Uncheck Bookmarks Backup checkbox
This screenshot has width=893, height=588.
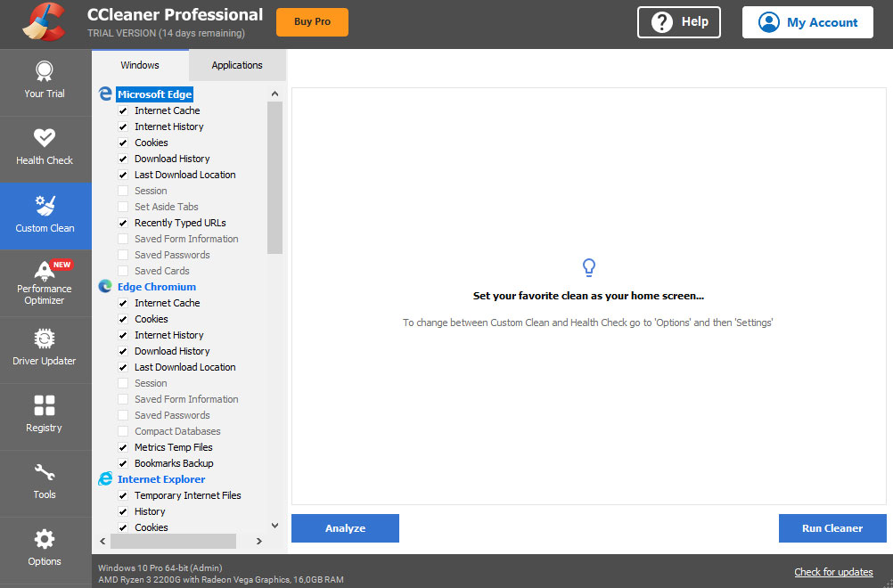pos(123,463)
